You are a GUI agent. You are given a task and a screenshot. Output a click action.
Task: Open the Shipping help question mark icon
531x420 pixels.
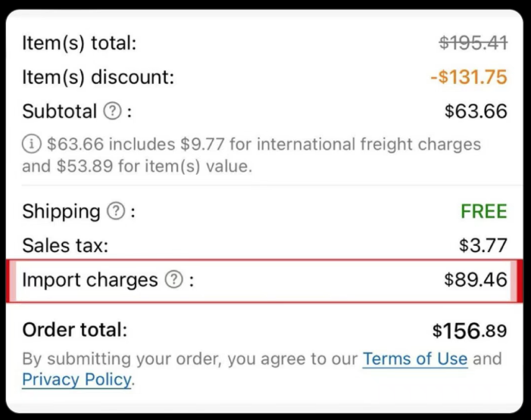115,211
